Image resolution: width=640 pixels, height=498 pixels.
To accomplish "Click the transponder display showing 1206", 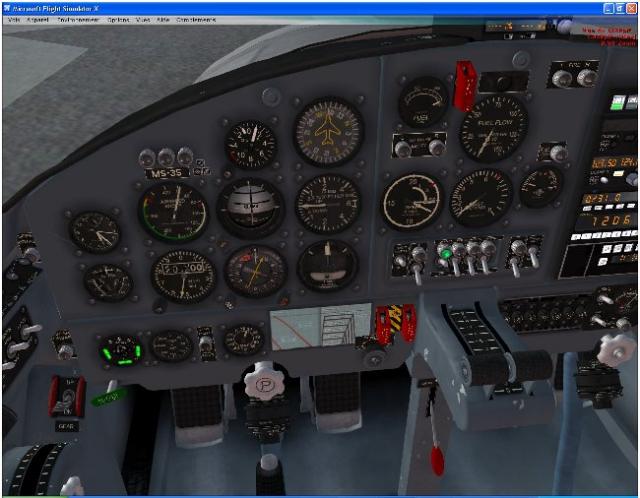I will pos(609,221).
